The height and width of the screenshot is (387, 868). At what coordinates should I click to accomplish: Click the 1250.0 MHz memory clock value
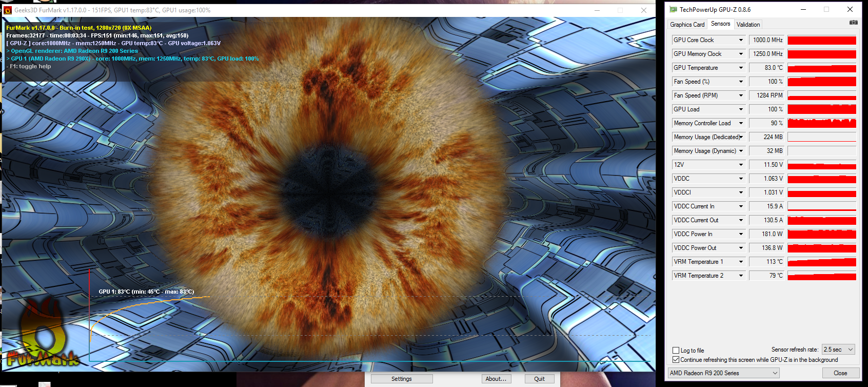[767, 54]
